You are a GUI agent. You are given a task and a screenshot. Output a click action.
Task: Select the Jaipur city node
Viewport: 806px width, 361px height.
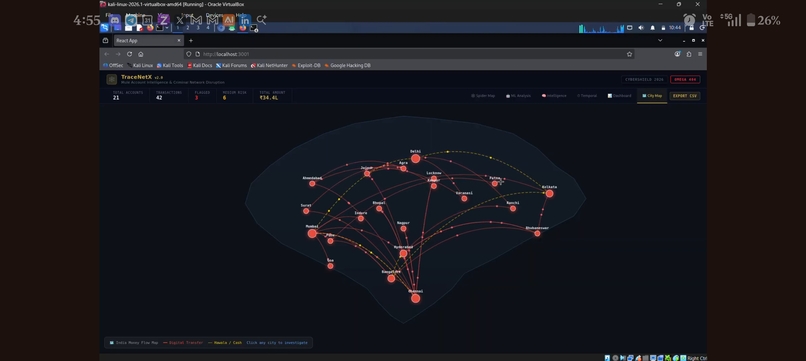[367, 174]
